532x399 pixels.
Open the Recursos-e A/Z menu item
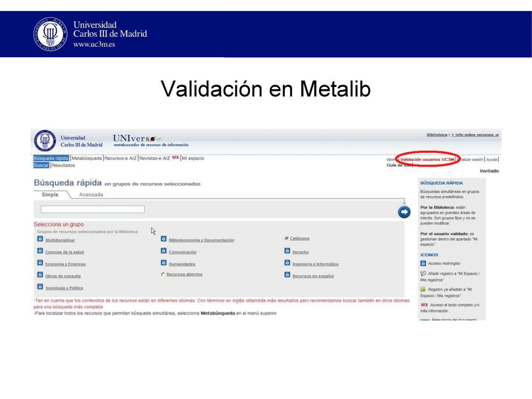tap(121, 158)
